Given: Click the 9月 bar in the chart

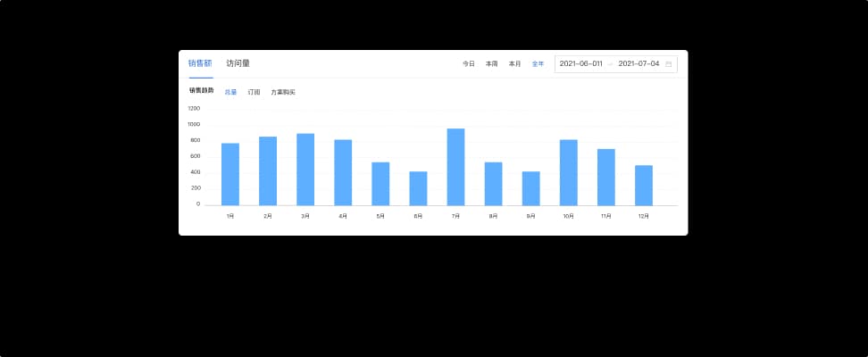Looking at the screenshot, I should 530,188.
